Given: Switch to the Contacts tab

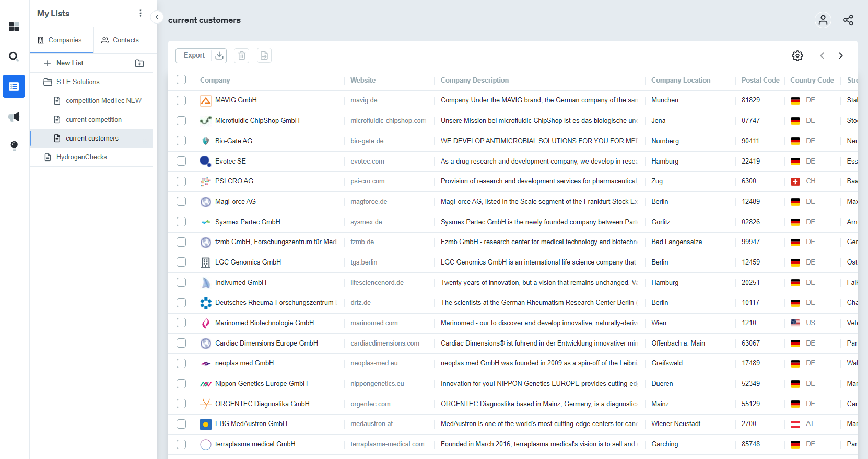Looking at the screenshot, I should pos(123,40).
